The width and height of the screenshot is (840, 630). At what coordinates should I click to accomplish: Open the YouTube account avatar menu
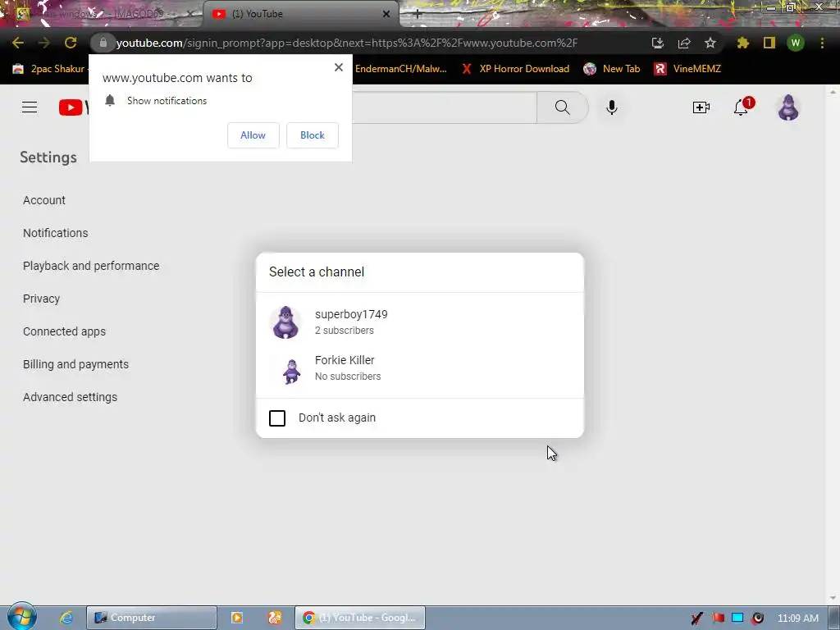coord(788,107)
